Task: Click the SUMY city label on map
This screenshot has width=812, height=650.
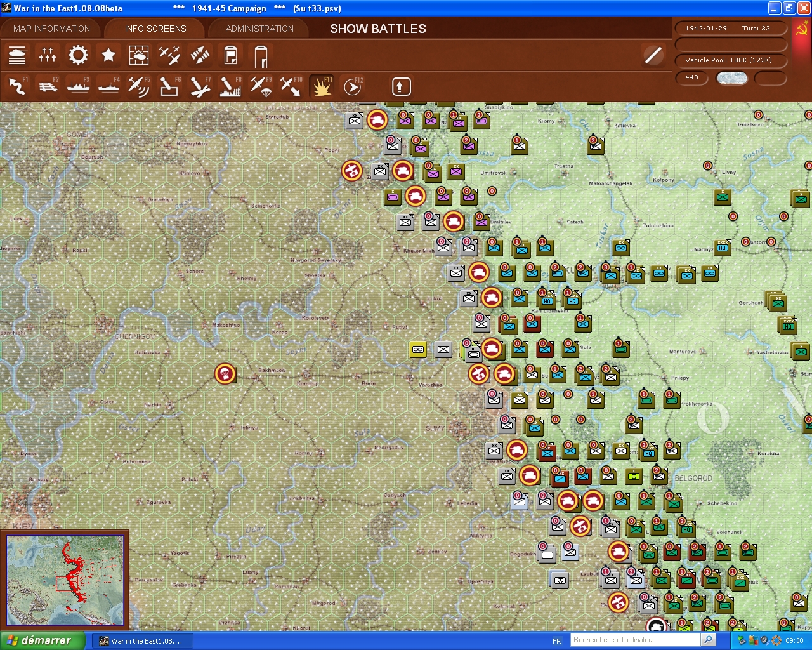Action: point(435,428)
